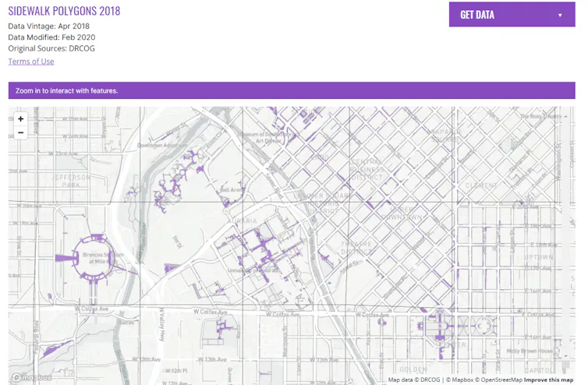Screen dimensions: 588x385
Task: Click the Ball Arena map label
Action: click(x=232, y=189)
